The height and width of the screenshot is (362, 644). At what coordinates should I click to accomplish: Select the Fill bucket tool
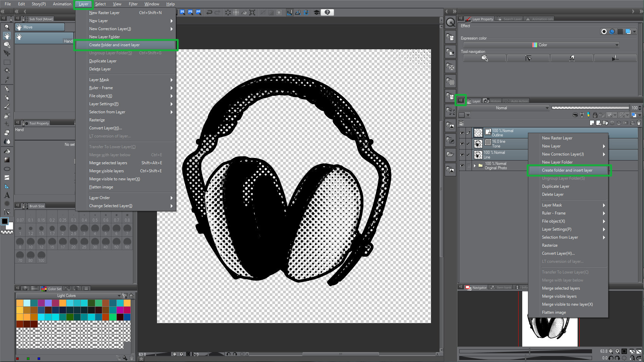(7, 151)
